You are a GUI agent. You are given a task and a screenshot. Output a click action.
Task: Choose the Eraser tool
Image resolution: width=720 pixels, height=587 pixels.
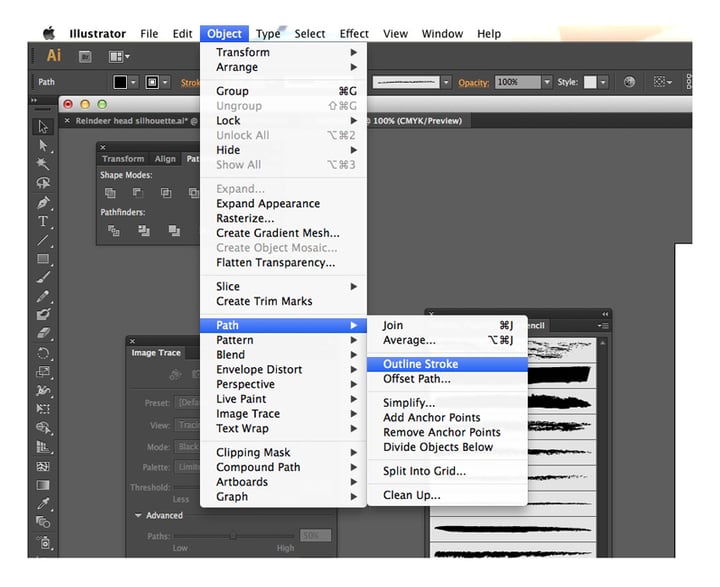tap(43, 333)
